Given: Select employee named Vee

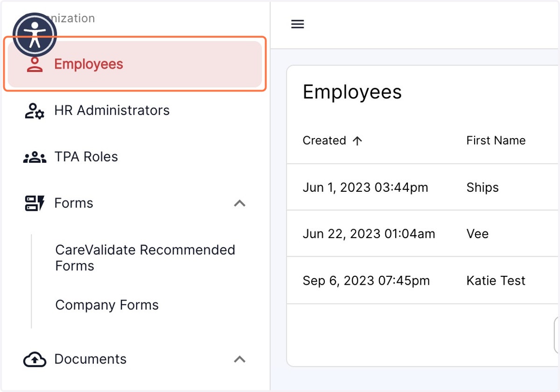Looking at the screenshot, I should click(x=477, y=234).
